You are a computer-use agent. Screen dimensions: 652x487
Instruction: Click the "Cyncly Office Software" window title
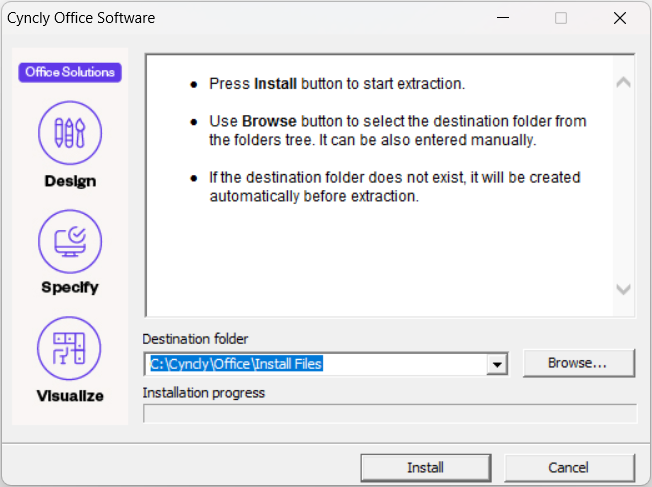(81, 18)
